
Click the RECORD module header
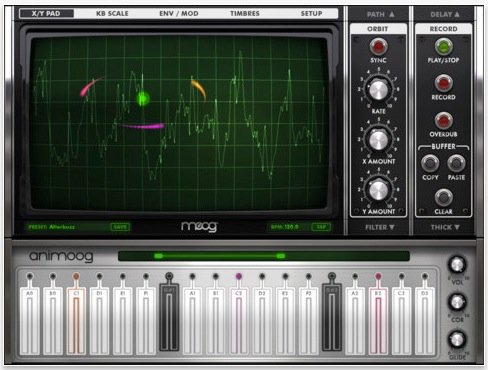444,29
